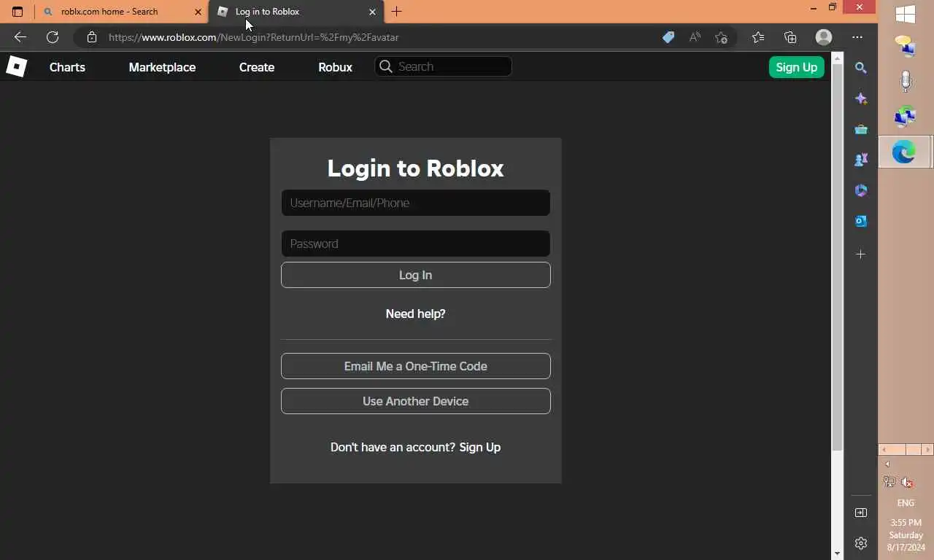Open the Collections icon

[790, 37]
